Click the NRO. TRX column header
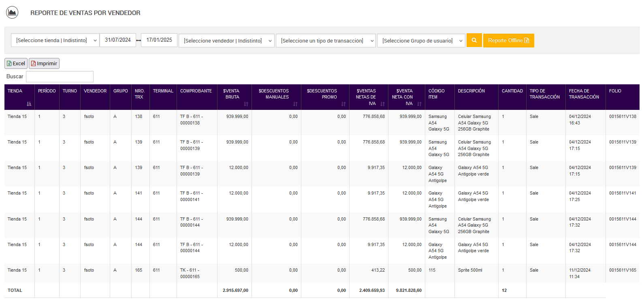Image resolution: width=644 pixels, height=300 pixels. 141,97
